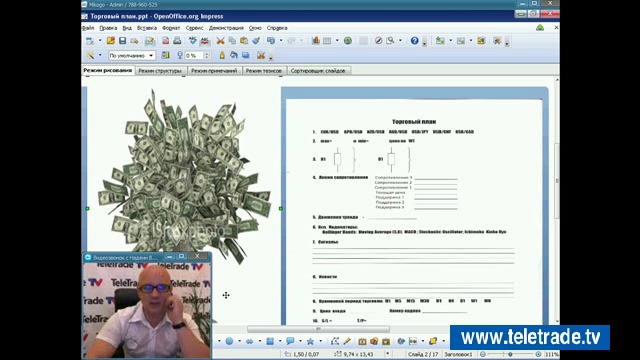Image resolution: width=640 pixels, height=360 pixels.
Task: Switch to Режим тезисов tab
Action: coord(264,71)
